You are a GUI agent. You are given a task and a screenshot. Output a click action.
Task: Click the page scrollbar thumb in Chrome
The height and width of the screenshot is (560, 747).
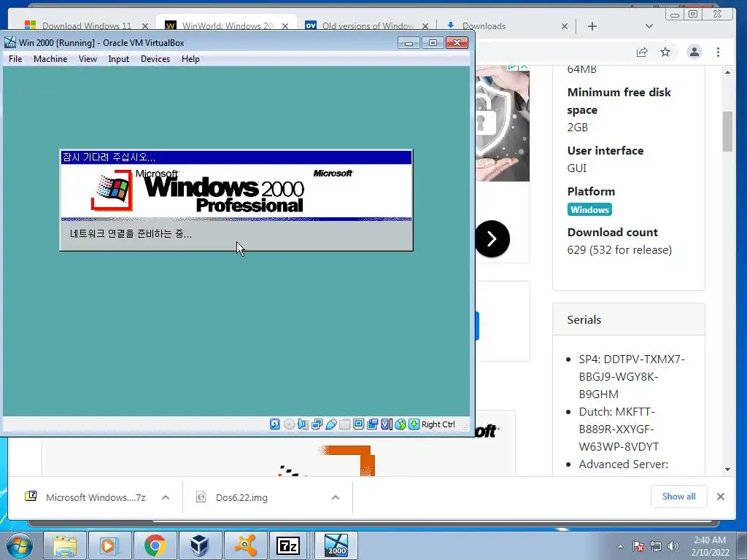point(727,131)
